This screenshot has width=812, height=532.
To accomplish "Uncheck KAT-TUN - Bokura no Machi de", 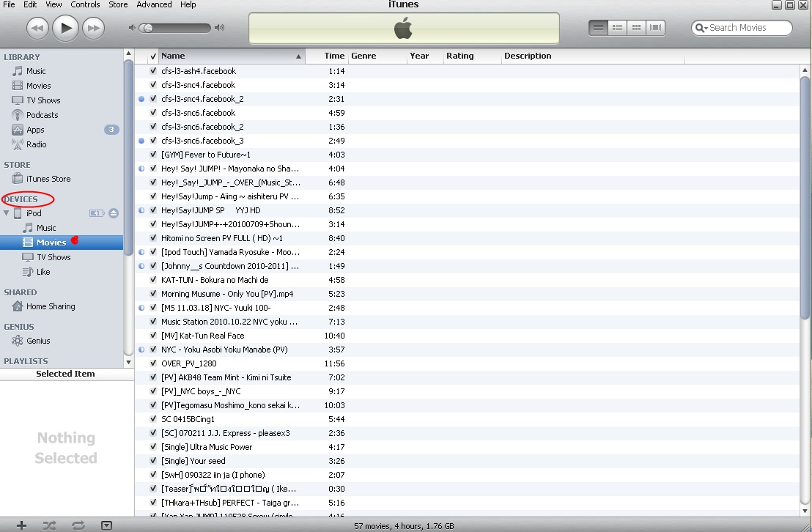I will (x=153, y=280).
